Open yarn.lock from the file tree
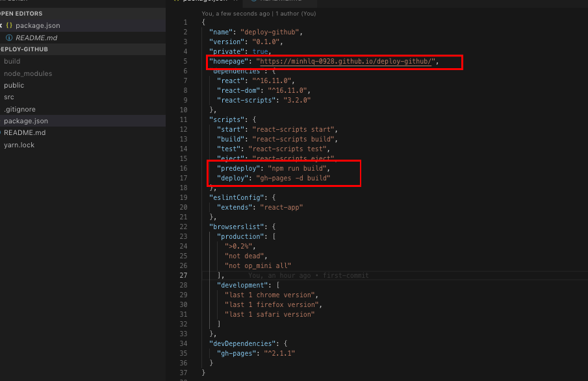Image resolution: width=588 pixels, height=381 pixels. pyautogui.click(x=19, y=145)
